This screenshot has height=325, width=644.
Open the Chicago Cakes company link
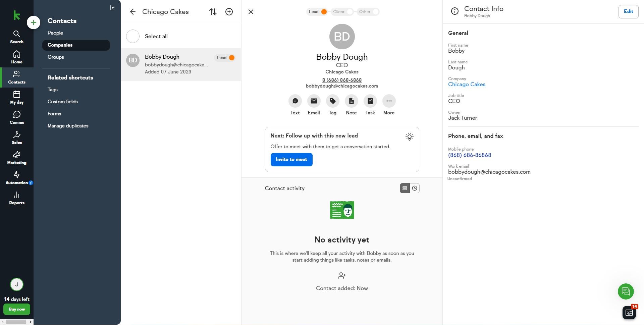pos(467,85)
